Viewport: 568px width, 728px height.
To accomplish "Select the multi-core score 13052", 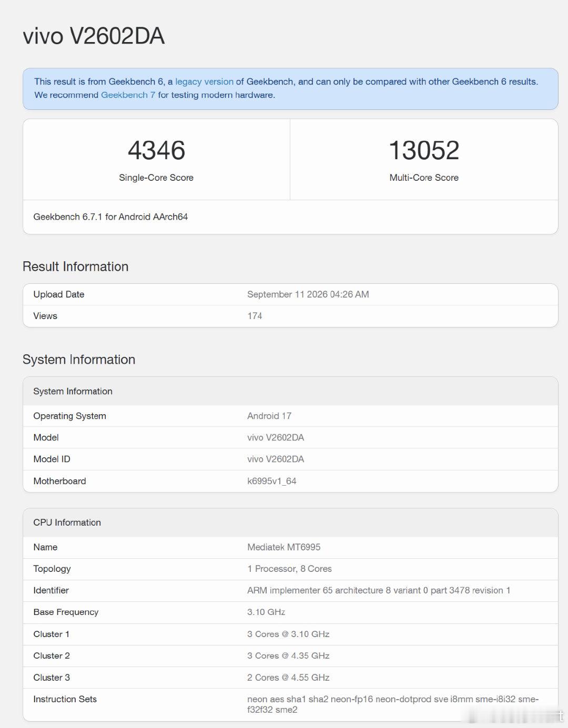I will pyautogui.click(x=424, y=150).
